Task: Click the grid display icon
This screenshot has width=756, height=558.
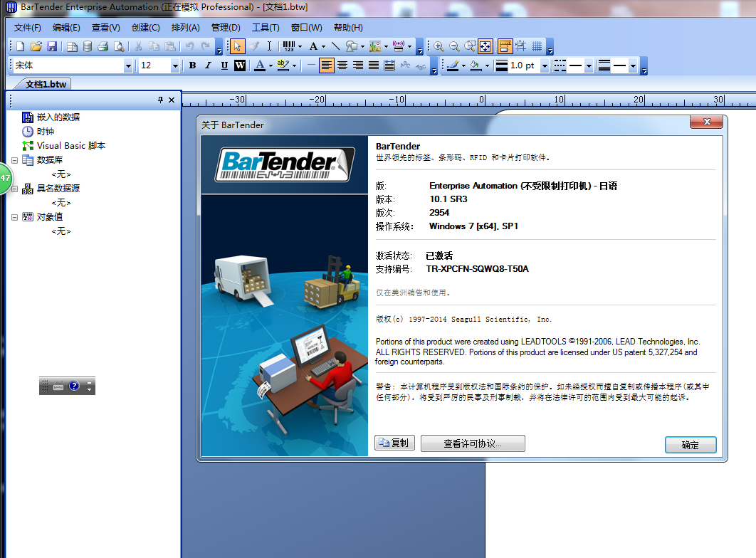Action: pyautogui.click(x=537, y=46)
